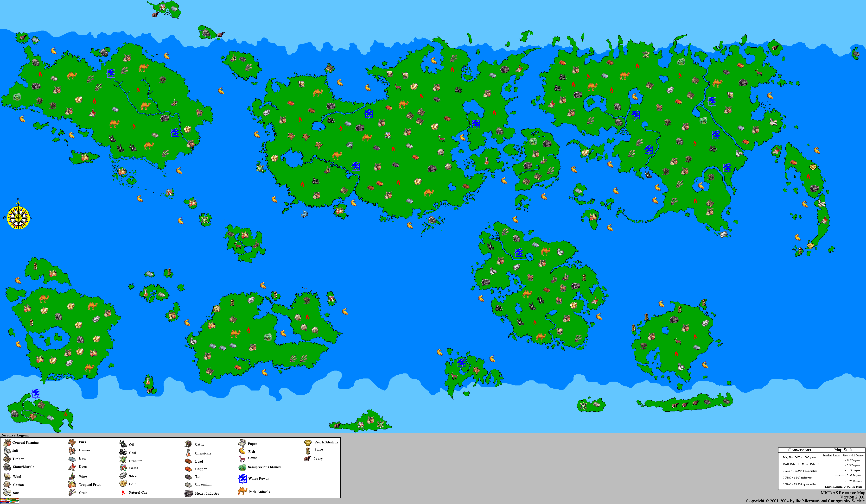The width and height of the screenshot is (866, 504).
Task: Click the Tropical Fruit legend label
Action: point(90,485)
